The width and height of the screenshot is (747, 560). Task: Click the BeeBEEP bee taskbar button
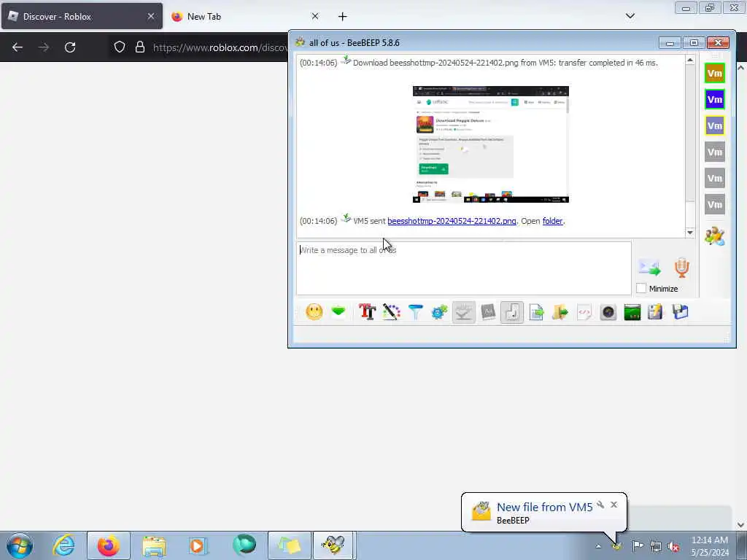pyautogui.click(x=333, y=545)
